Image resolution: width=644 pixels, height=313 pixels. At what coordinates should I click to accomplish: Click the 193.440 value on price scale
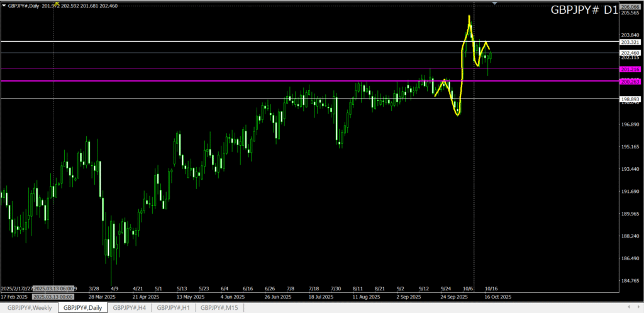(x=630, y=169)
